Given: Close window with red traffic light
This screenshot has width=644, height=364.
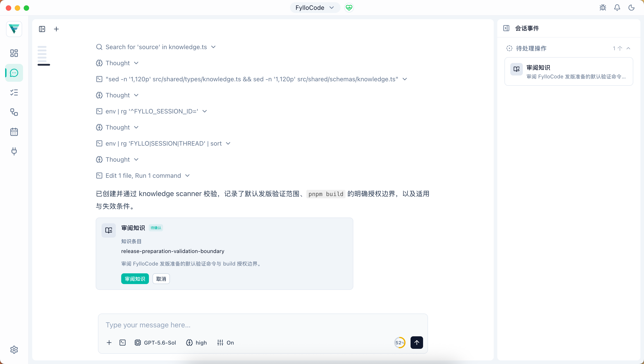Looking at the screenshot, I should pyautogui.click(x=8, y=8).
